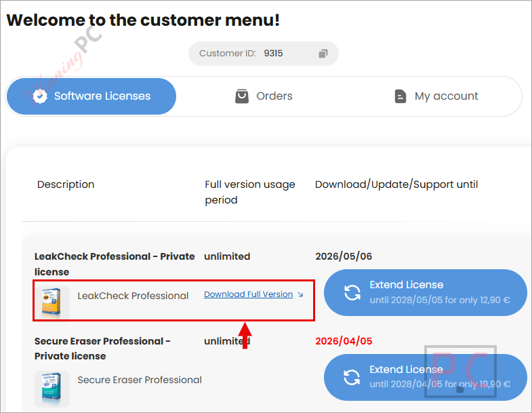Click the arrow icon beside Download Full Version

pos(300,294)
